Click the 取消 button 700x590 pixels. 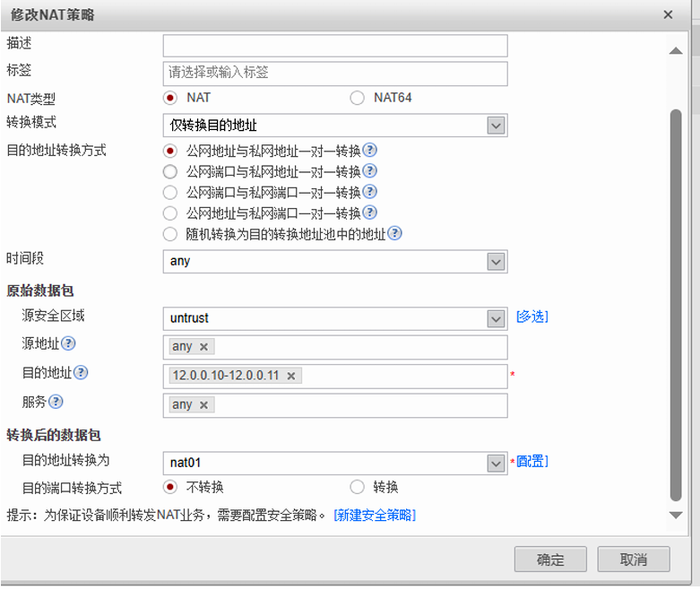(634, 560)
